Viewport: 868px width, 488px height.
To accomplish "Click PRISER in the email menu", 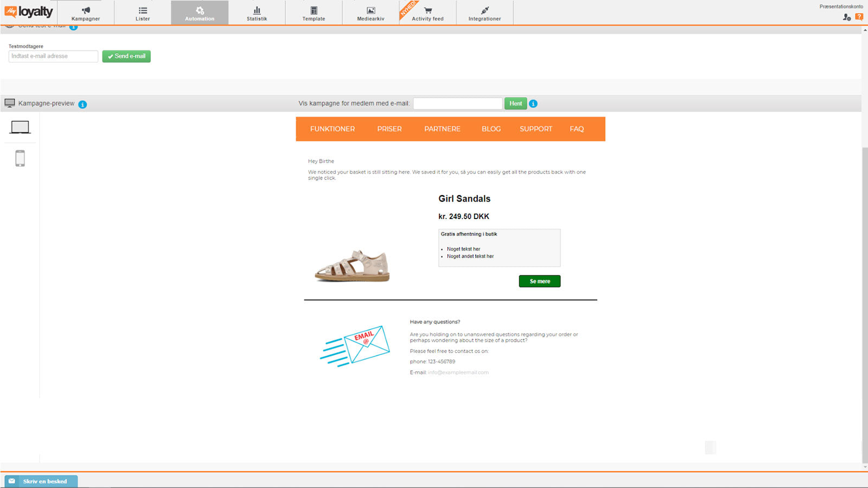I will [x=390, y=129].
